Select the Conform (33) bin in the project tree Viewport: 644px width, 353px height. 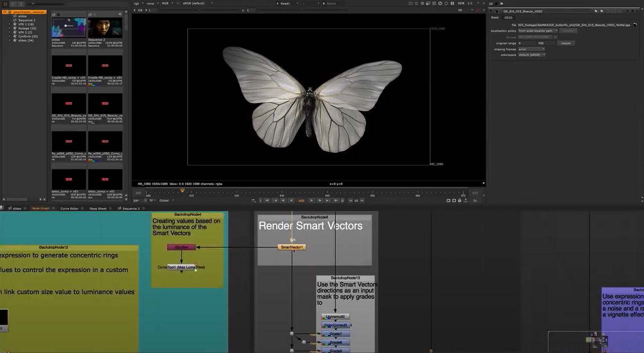[x=28, y=36]
